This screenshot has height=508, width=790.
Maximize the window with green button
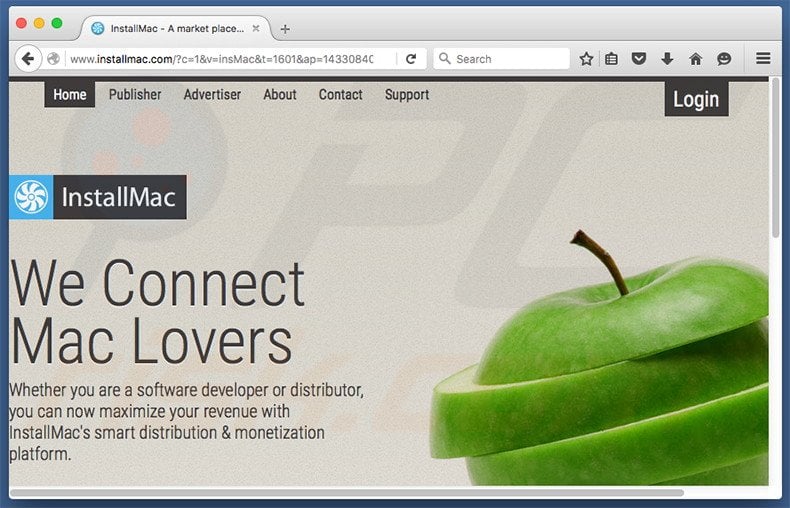point(57,23)
